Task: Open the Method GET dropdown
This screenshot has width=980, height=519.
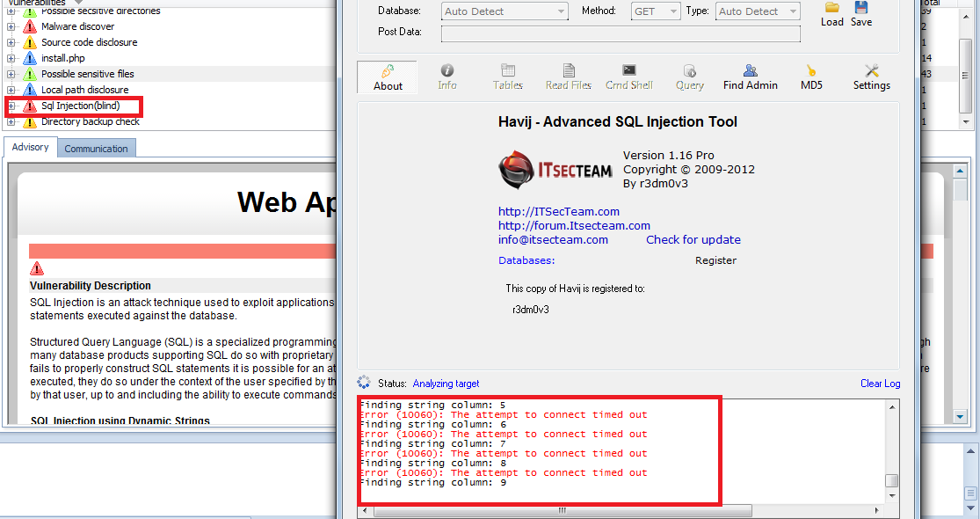Action: pyautogui.click(x=656, y=11)
